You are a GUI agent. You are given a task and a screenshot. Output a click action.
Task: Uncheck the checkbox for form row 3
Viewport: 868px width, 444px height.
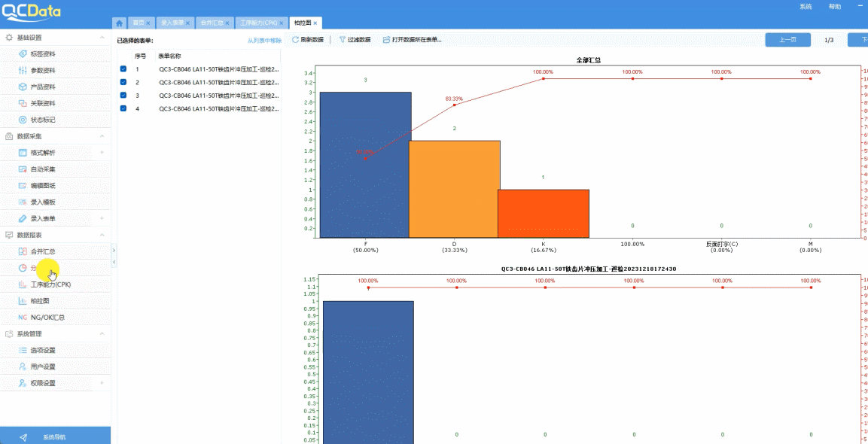pos(123,96)
